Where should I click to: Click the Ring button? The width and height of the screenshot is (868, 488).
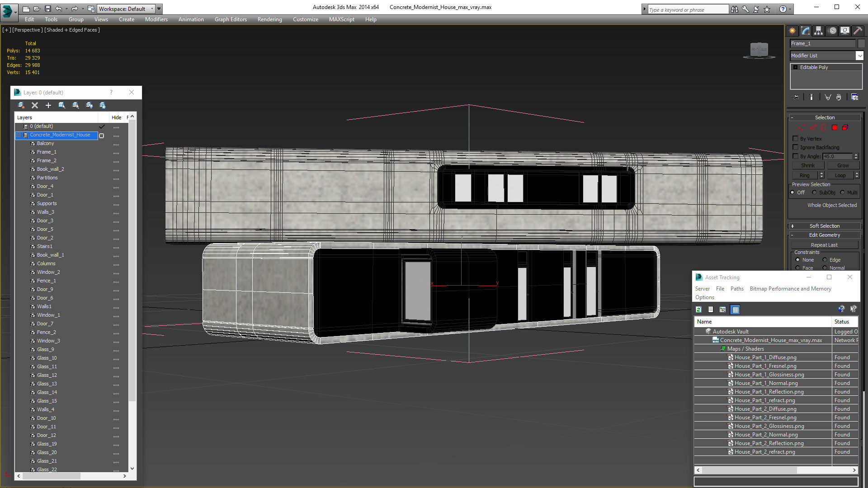[x=805, y=175]
